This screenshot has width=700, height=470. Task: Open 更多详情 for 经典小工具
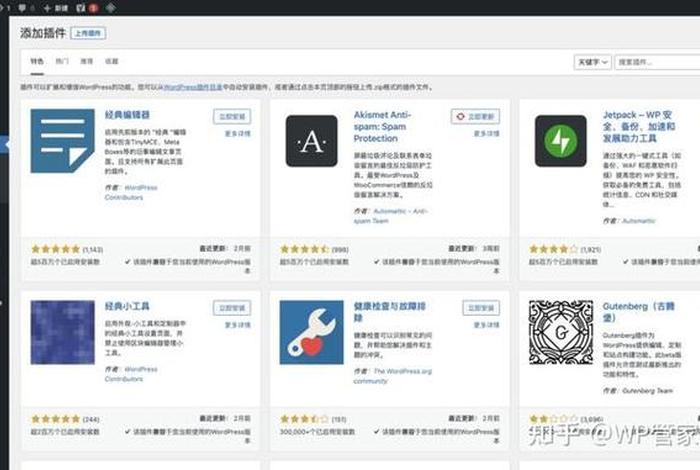[238, 325]
